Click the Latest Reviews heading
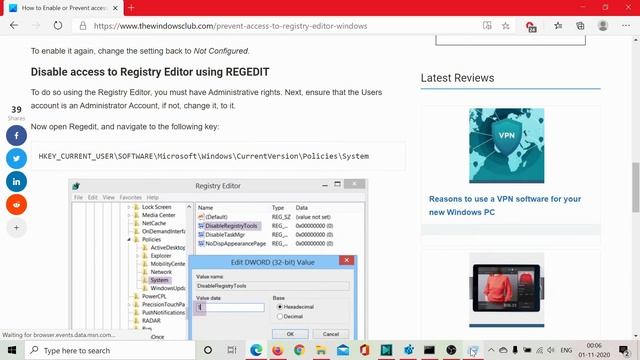Image resolution: width=640 pixels, height=360 pixels. pyautogui.click(x=458, y=78)
